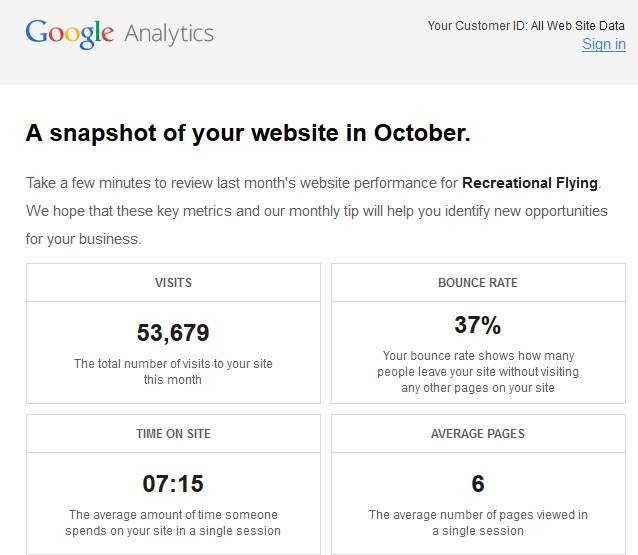Select the VISITS card header

(173, 282)
